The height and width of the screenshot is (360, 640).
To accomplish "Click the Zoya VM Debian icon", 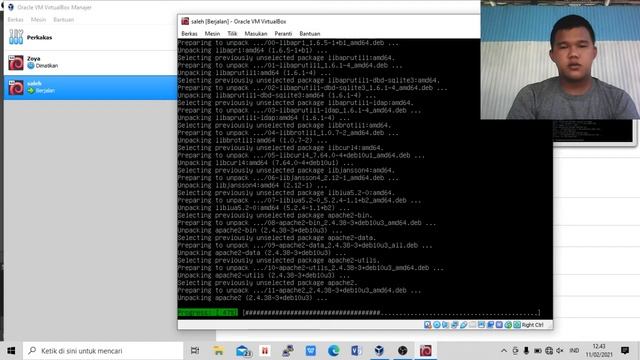I will coord(16,63).
